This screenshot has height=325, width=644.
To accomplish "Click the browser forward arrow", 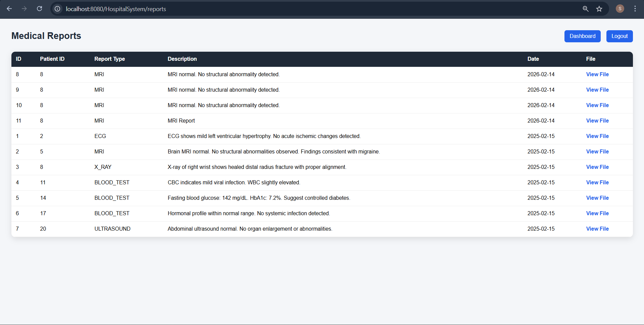I will [24, 9].
